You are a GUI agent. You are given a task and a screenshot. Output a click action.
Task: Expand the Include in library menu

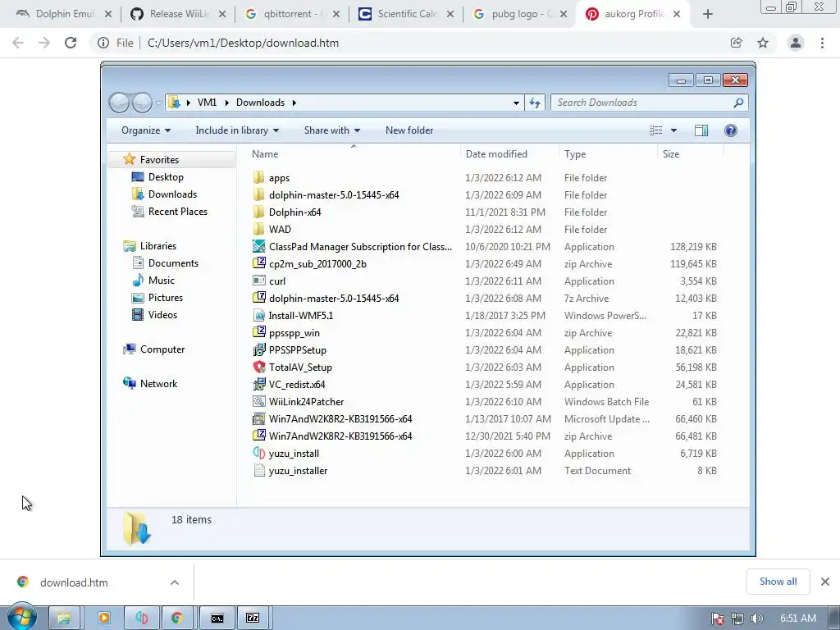(x=237, y=130)
